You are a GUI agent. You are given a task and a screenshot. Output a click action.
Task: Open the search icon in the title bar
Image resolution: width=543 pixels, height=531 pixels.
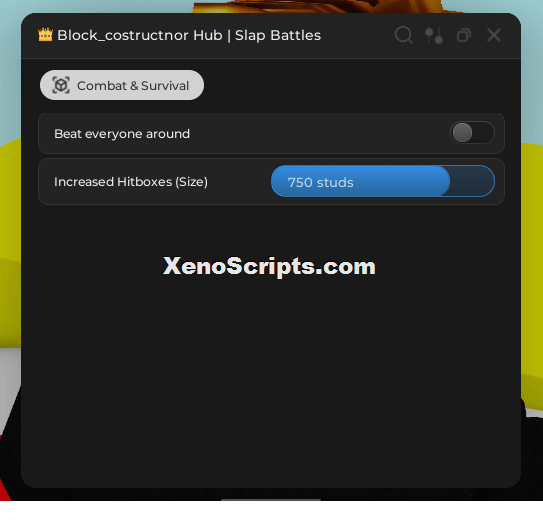pyautogui.click(x=403, y=35)
